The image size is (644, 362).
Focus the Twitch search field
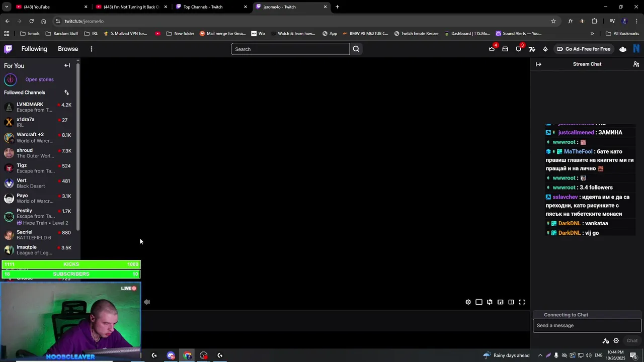(x=290, y=49)
